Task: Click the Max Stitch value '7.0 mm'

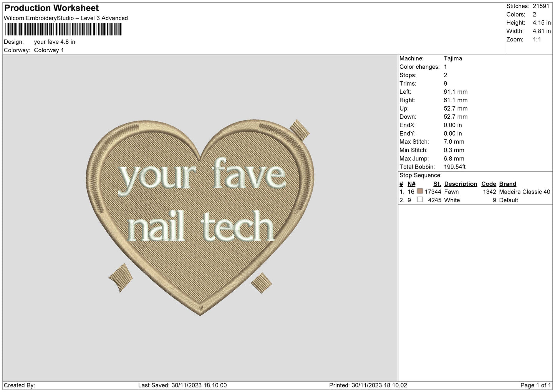Action: [x=454, y=142]
